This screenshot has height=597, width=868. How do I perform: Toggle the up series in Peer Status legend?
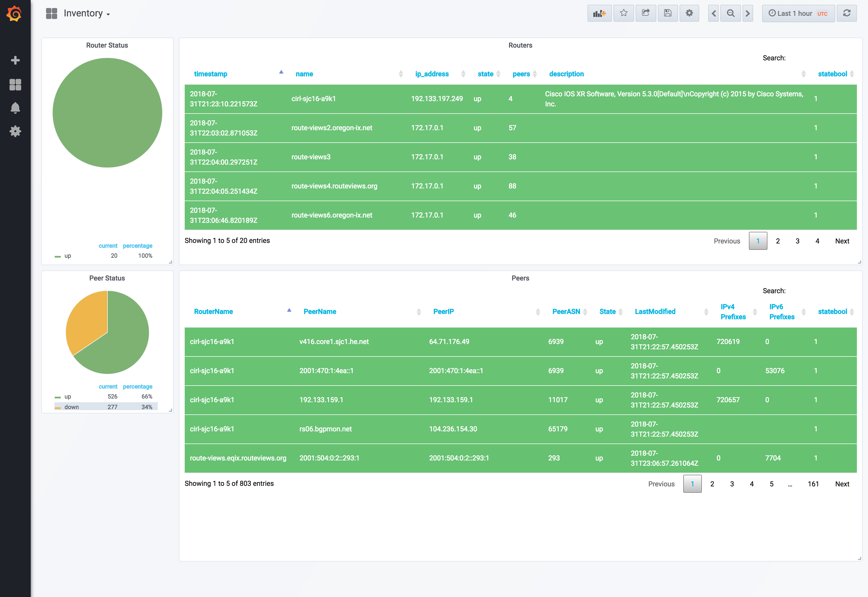coord(68,396)
